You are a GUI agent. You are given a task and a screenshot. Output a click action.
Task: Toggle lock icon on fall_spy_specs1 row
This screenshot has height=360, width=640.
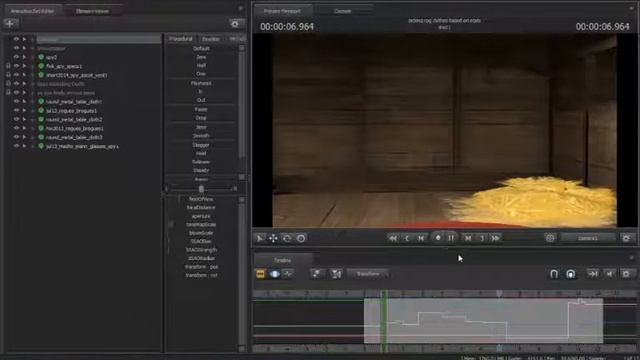pyautogui.click(x=8, y=66)
